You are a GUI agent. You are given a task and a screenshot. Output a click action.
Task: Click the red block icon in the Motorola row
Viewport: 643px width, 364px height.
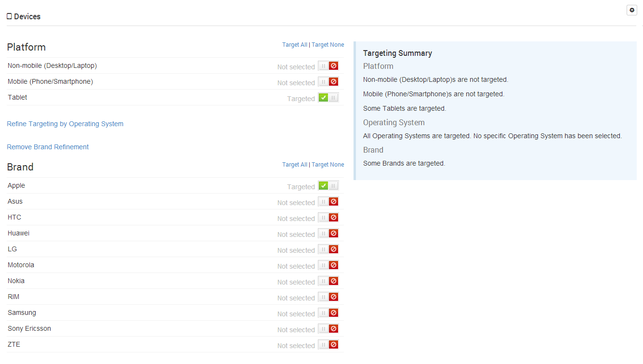pos(333,265)
